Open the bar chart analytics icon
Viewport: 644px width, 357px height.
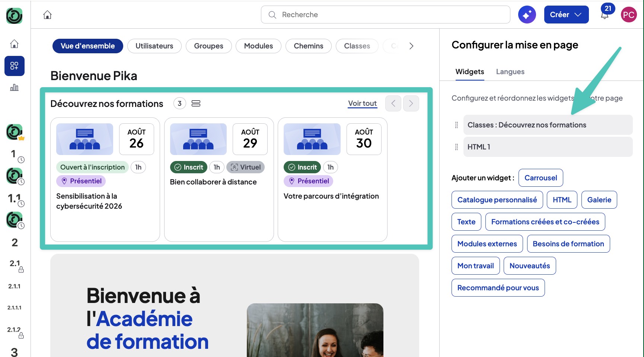pyautogui.click(x=14, y=88)
